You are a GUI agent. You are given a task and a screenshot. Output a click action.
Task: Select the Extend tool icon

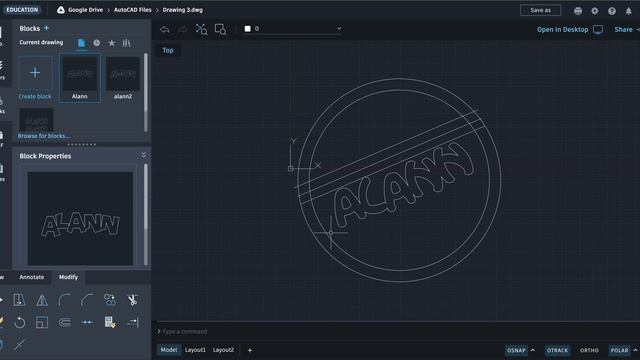[132, 322]
